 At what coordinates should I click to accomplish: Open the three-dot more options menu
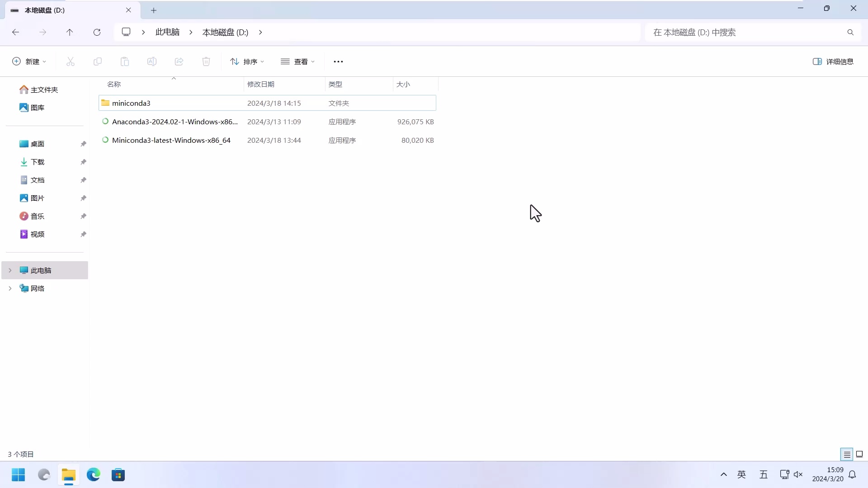pos(338,61)
